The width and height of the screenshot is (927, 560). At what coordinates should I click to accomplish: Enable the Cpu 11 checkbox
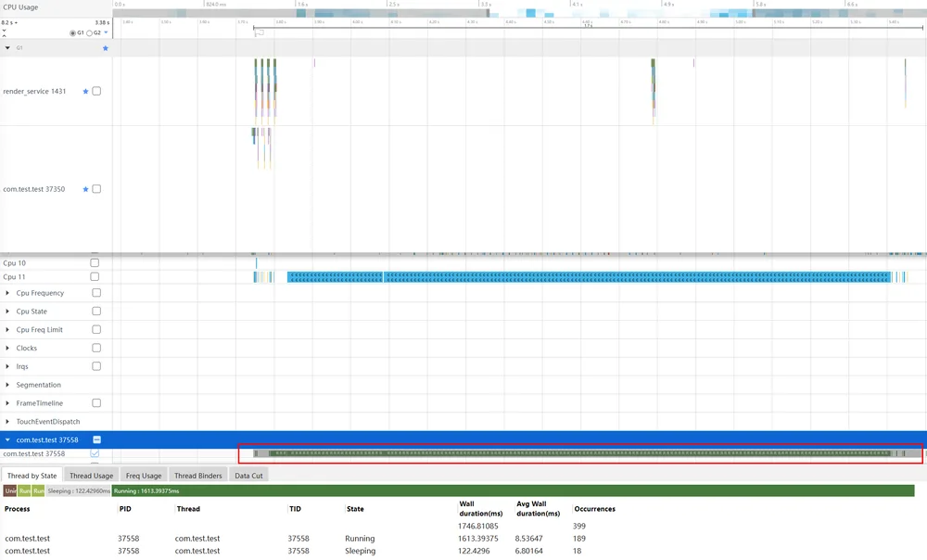click(95, 276)
